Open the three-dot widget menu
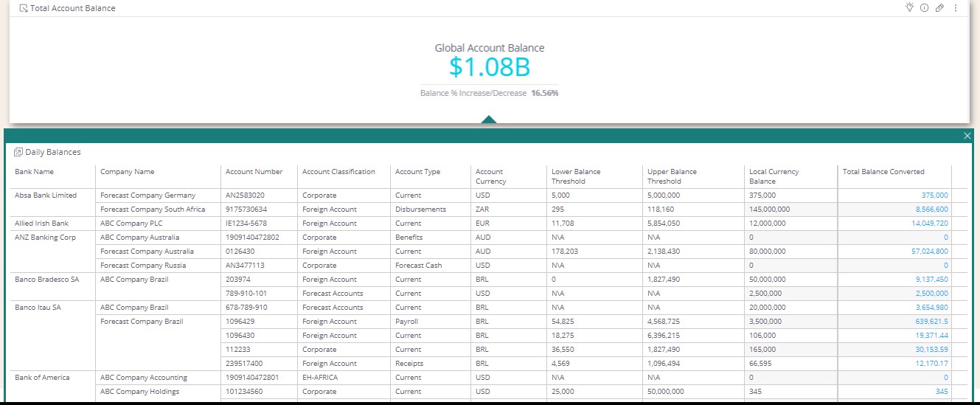Image resolution: width=980 pixels, height=405 pixels. [956, 8]
